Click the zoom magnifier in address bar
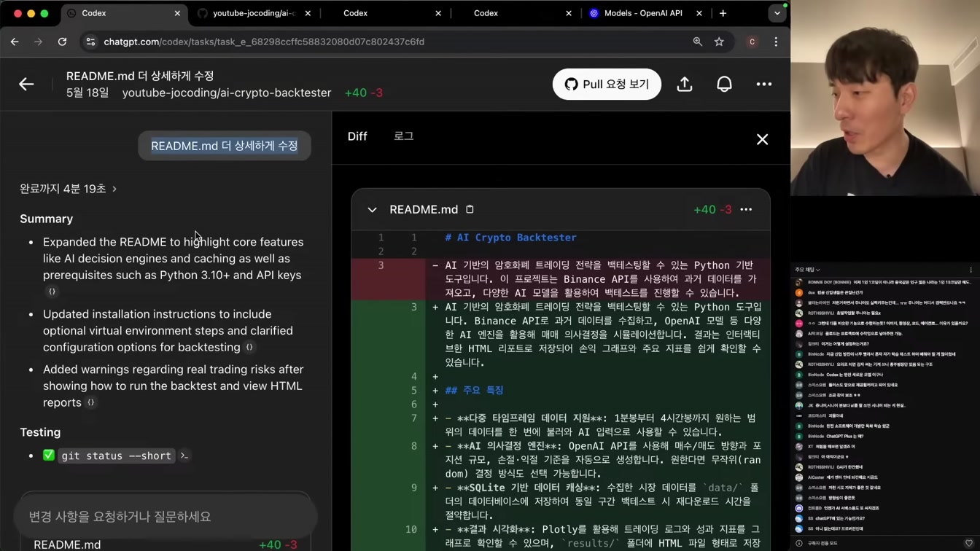The image size is (980, 551). tap(697, 42)
